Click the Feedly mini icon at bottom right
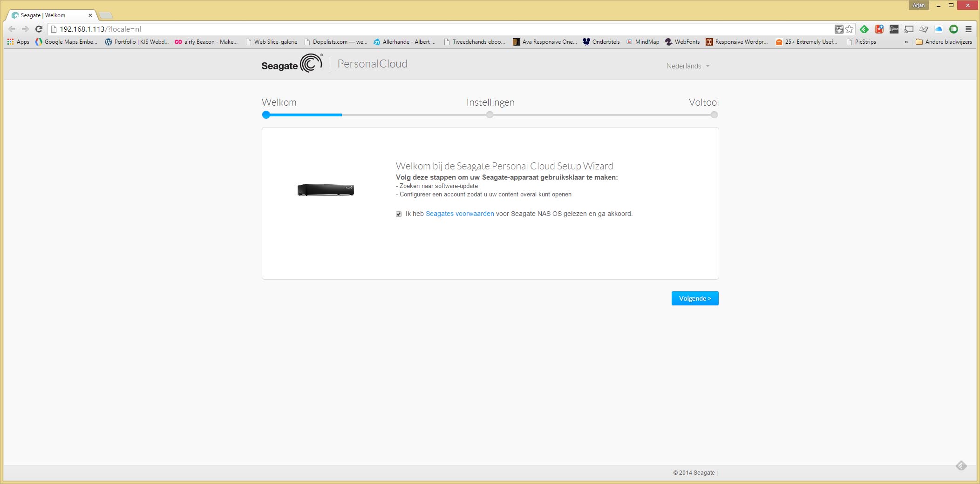Screen dimensions: 980x484 pos(961,465)
